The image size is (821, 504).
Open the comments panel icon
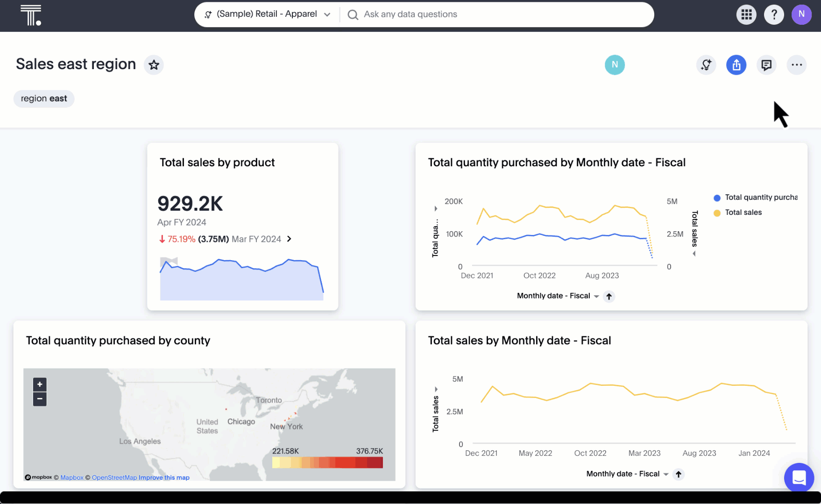tap(766, 65)
